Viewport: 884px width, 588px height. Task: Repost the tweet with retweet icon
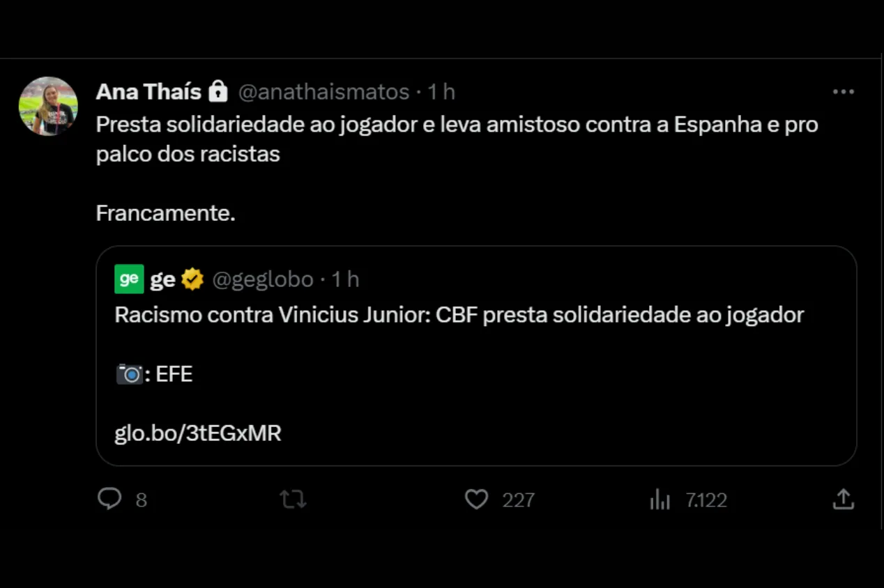(x=293, y=499)
